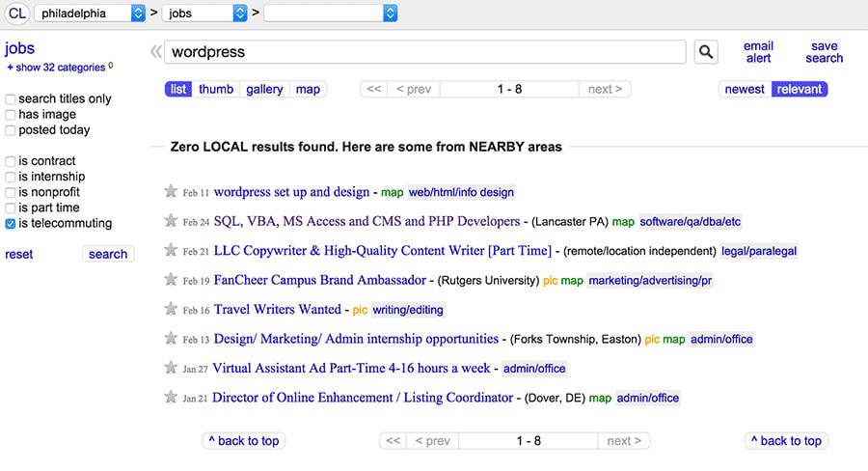Enable the search titles only checkbox

coord(10,99)
